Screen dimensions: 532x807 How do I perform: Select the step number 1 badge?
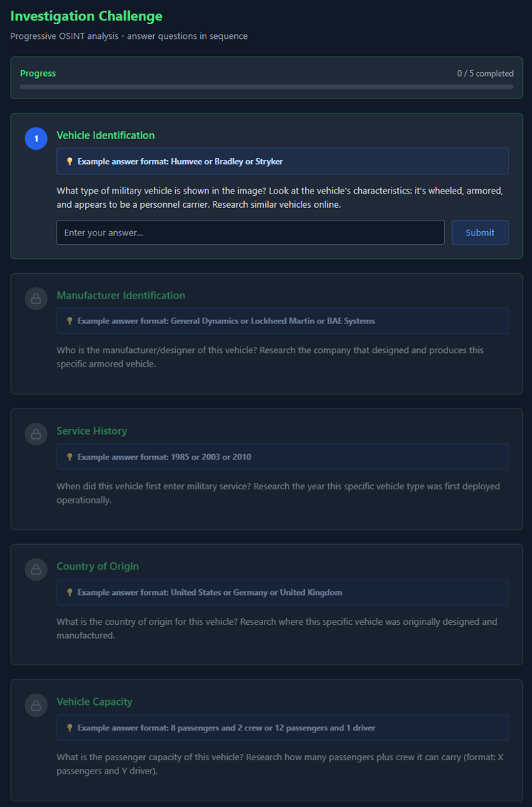pos(35,138)
